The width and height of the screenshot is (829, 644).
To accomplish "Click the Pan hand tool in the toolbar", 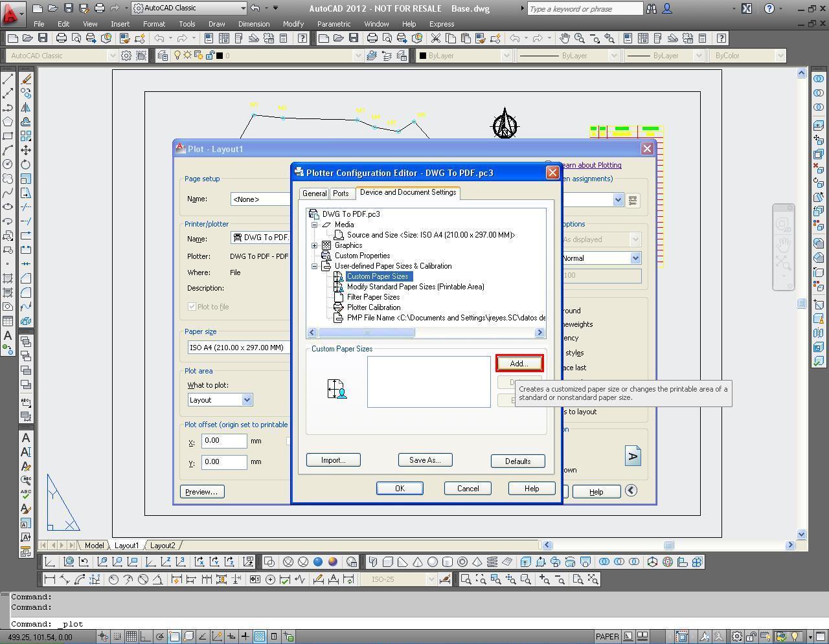I will click(x=565, y=38).
